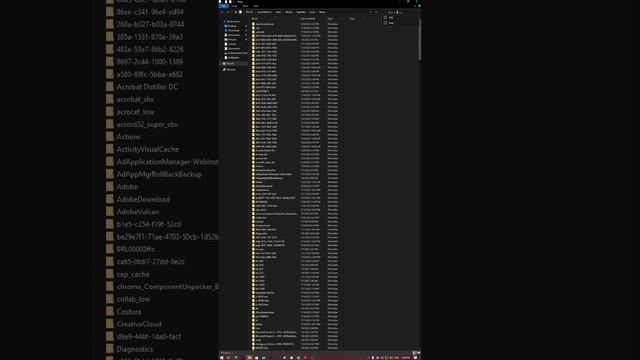Click the Back navigation arrow in Explorer
640x360 pixels.
click(222, 12)
